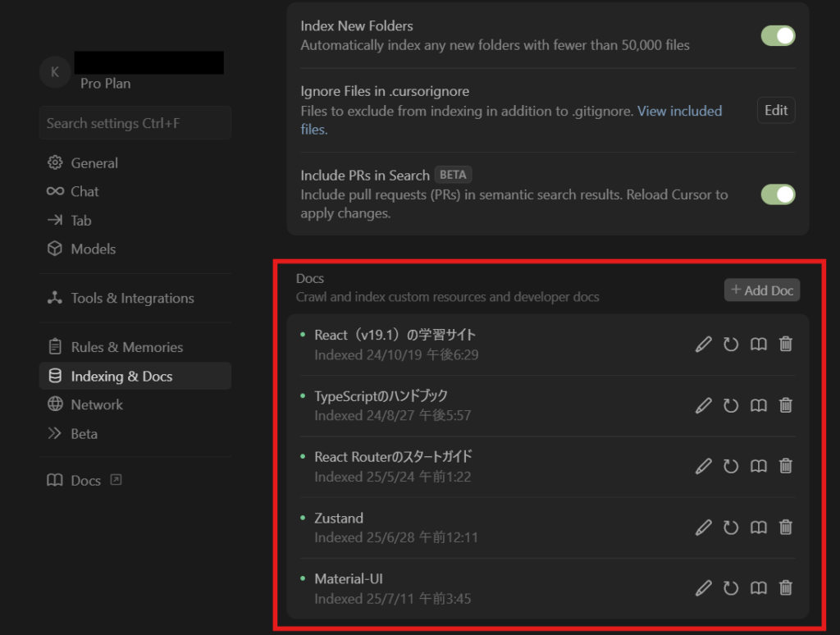
Task: Click Indexed 24/10/19 timestamp text
Action: point(396,354)
